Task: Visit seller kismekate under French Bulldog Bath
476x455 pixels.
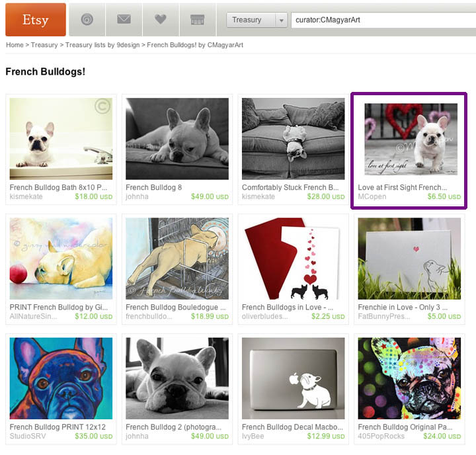Action: click(26, 196)
